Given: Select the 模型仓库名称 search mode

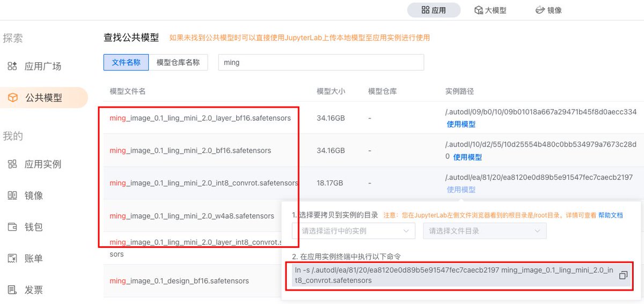Looking at the screenshot, I should point(178,62).
